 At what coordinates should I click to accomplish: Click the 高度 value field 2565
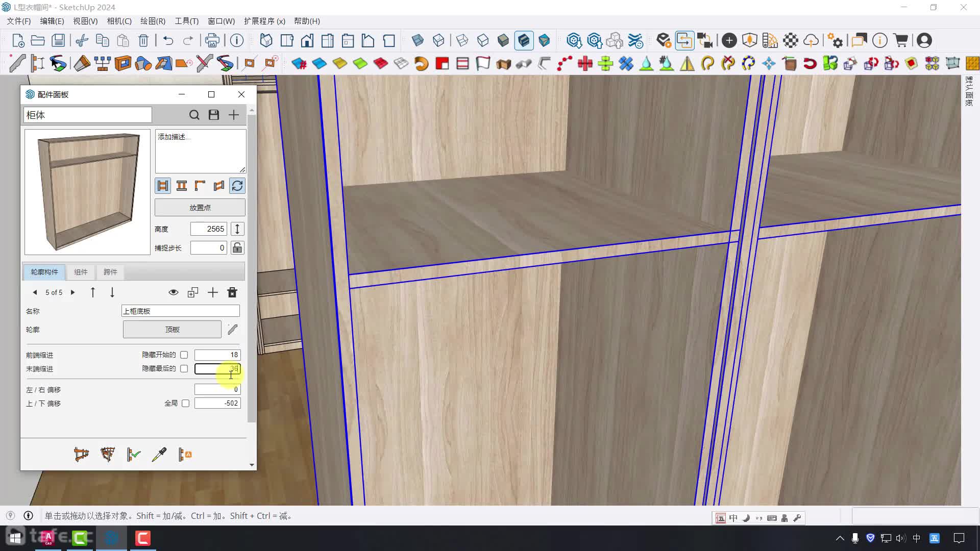click(209, 229)
